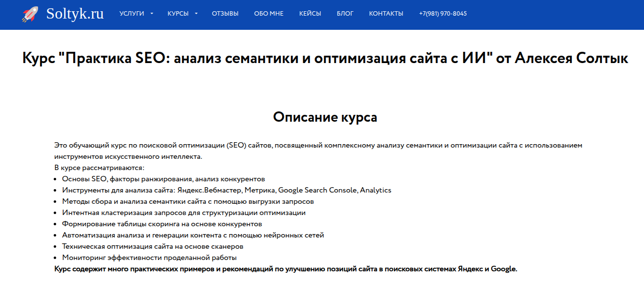Open the КУРСЫ dropdown arrow
The width and height of the screenshot is (644, 302).
coord(196,14)
